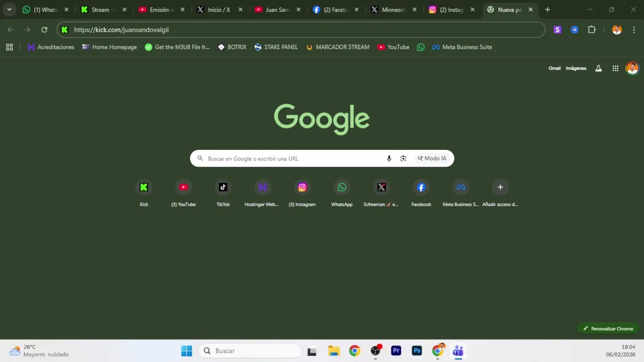Open the Meta Business Suite bookmark
Viewport: 644px width, 362px height.
coord(462,47)
